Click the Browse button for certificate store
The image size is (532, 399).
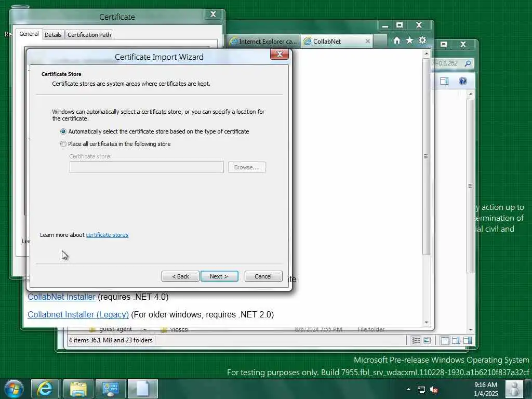point(247,167)
